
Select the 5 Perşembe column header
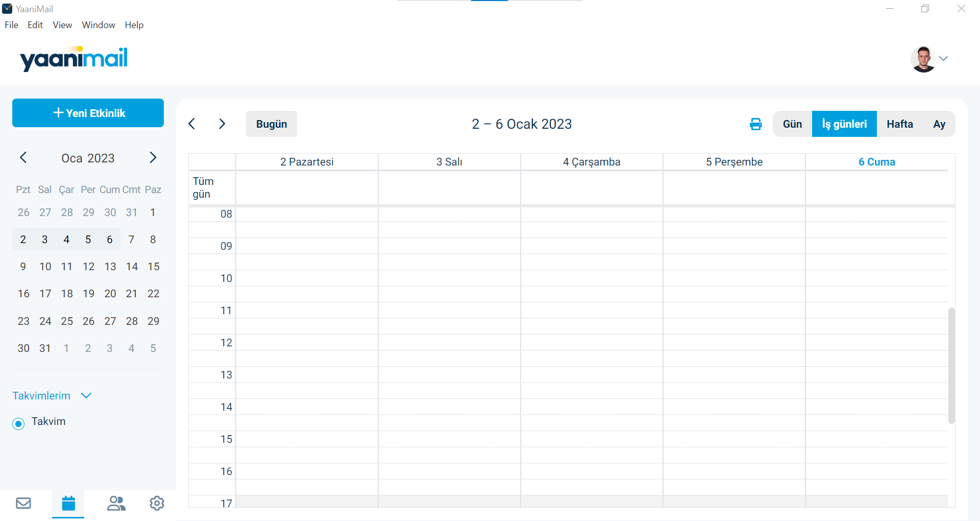(734, 162)
